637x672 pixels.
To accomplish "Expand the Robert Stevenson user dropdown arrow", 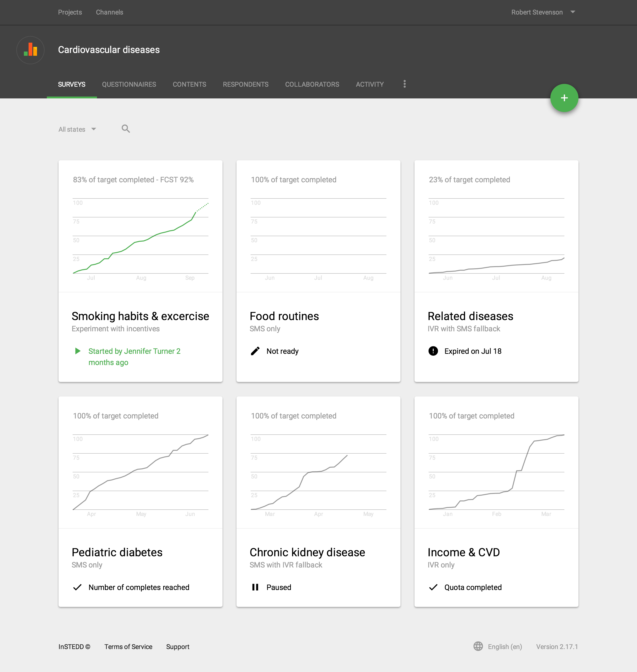I will tap(573, 12).
